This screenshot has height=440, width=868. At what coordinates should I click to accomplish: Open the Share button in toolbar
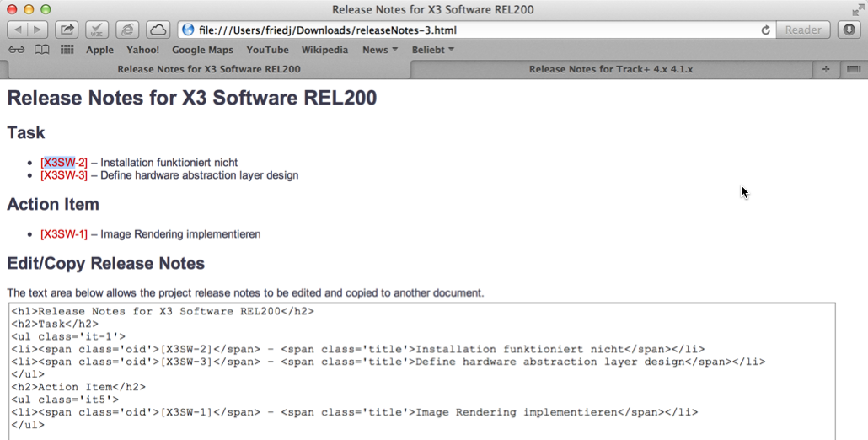click(x=67, y=30)
